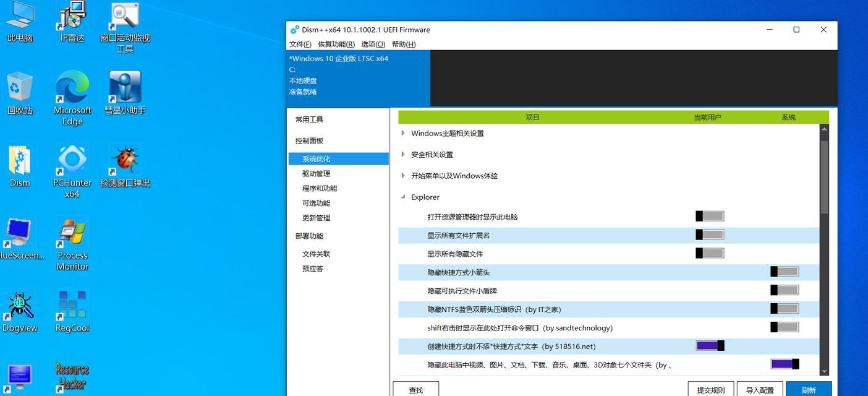Expand Windows主题相关设置 group
The height and width of the screenshot is (396, 868).
click(403, 133)
